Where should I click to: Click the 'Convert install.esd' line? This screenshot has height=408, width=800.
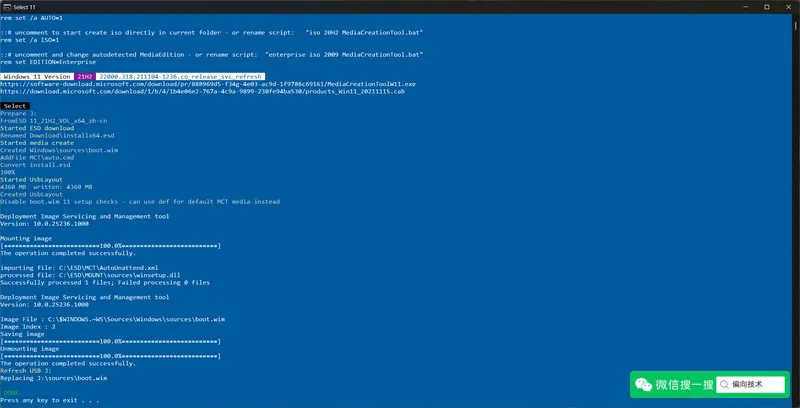[35, 165]
